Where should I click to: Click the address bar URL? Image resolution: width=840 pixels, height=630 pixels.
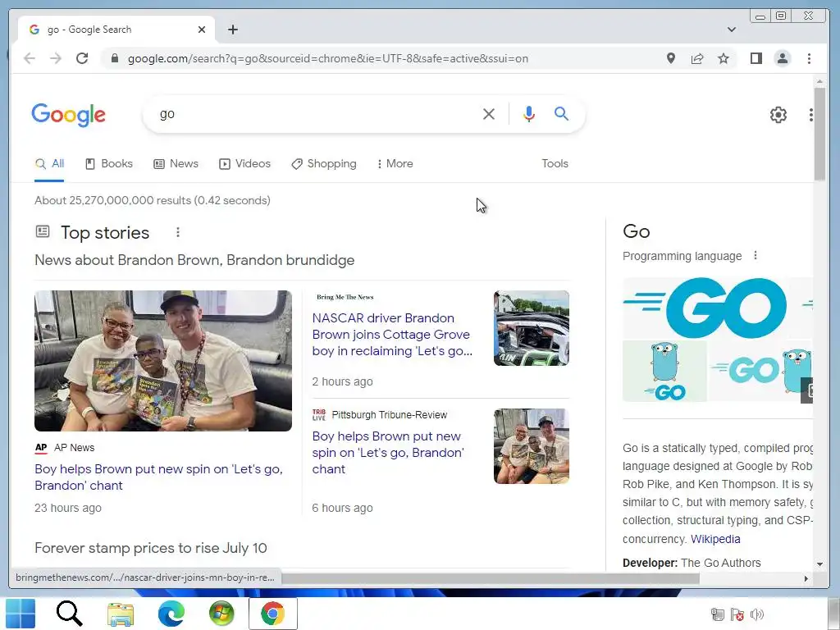coord(328,58)
